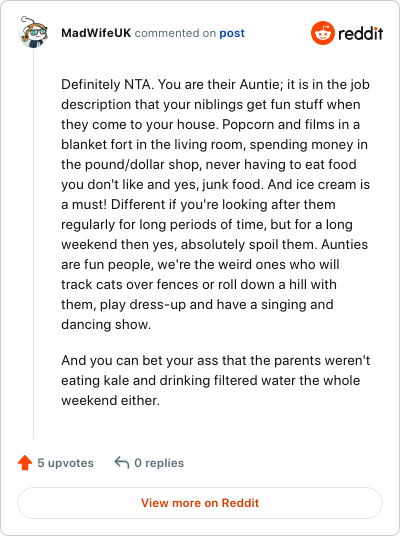400x536 pixels.
Task: Click the "dancing show." ending line
Action: 106,324
